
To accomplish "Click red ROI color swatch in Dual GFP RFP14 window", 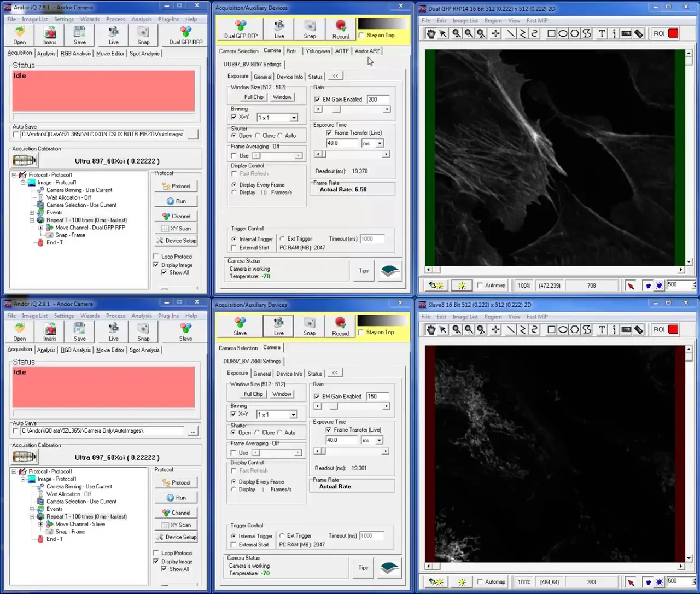I will click(673, 33).
